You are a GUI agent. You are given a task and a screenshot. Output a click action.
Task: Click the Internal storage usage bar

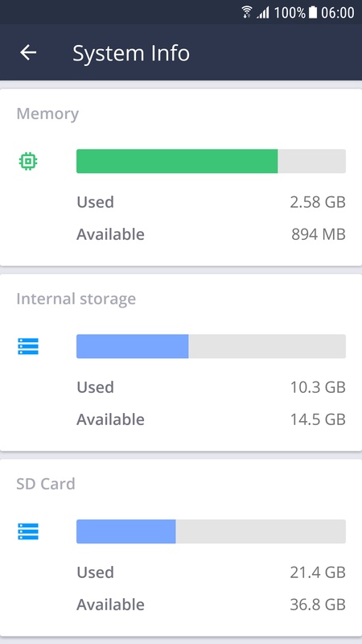211,346
